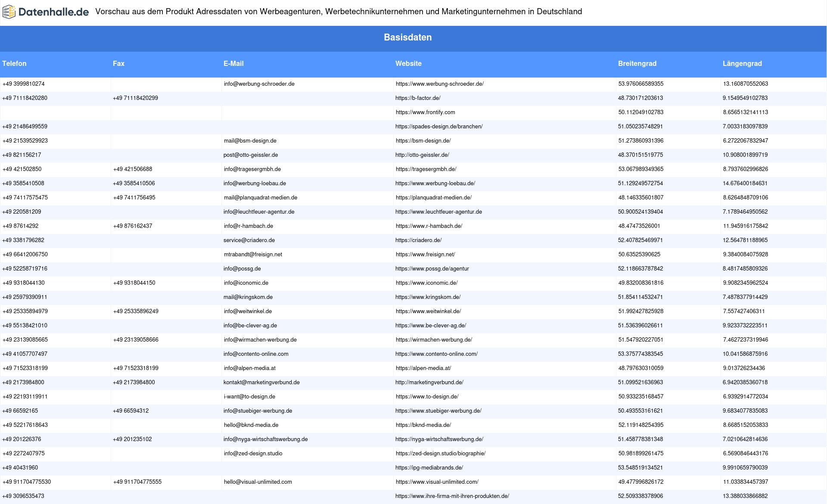Viewport: 827px width, 504px height.
Task: Select email mail@bsm-design.de
Action: (x=250, y=141)
